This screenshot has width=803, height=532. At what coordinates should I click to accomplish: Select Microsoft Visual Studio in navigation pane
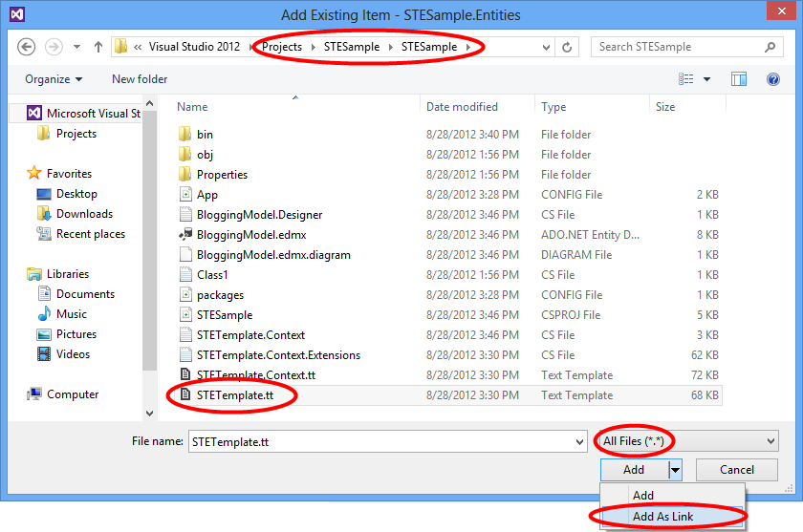coord(83,113)
